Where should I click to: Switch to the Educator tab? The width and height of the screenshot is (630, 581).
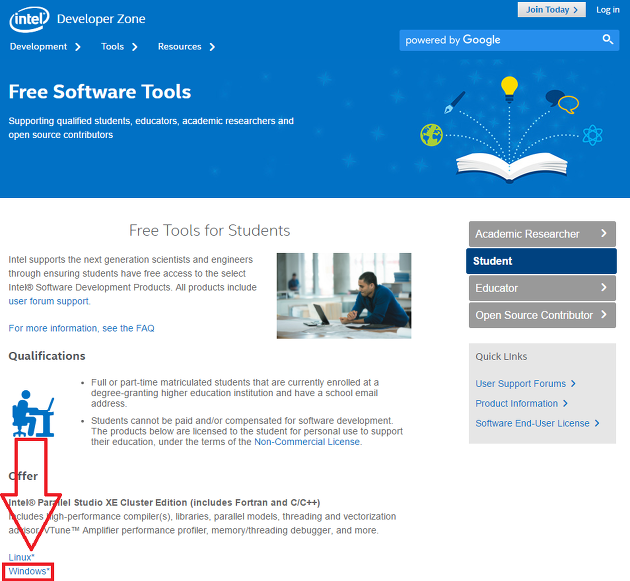point(542,288)
